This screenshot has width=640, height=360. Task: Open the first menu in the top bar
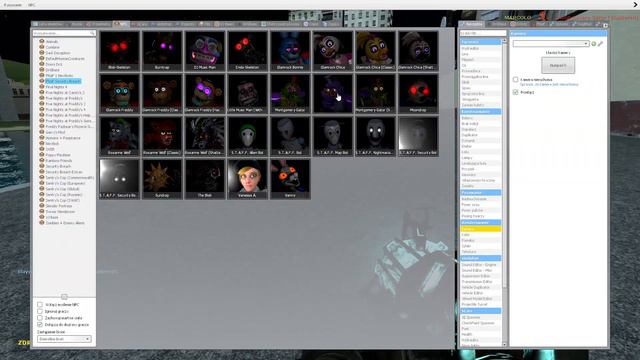pyautogui.click(x=13, y=5)
